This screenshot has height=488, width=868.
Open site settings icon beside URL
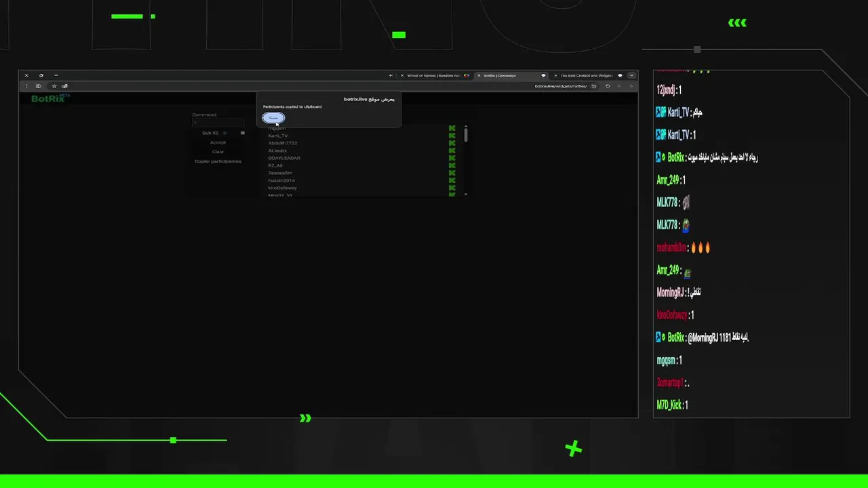coord(594,86)
